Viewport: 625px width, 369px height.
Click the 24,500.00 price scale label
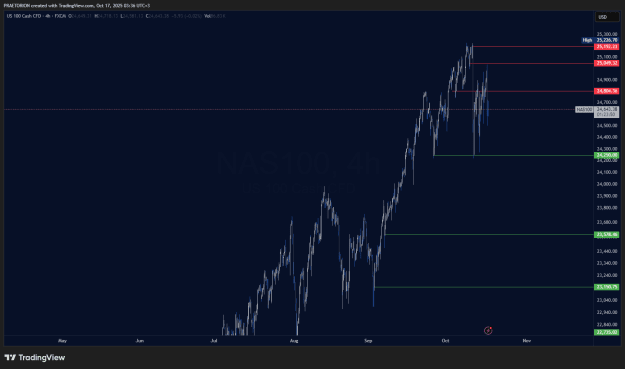click(x=607, y=126)
